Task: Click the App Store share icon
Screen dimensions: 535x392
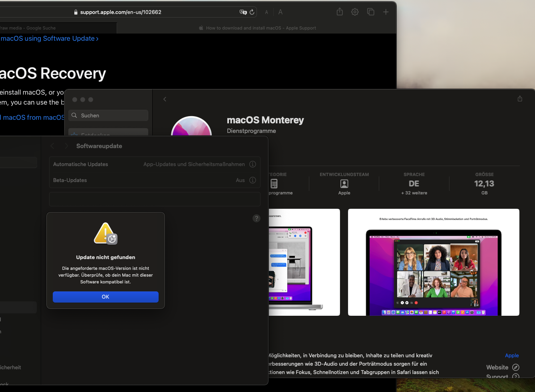Action: (520, 99)
